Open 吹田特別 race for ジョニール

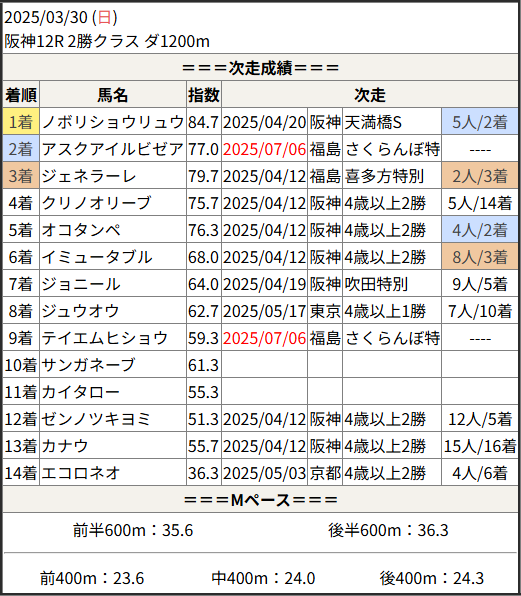click(x=376, y=284)
